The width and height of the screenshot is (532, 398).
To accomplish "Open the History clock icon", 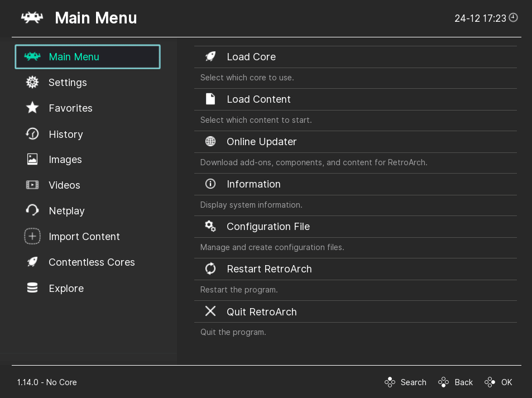I will pyautogui.click(x=32, y=134).
